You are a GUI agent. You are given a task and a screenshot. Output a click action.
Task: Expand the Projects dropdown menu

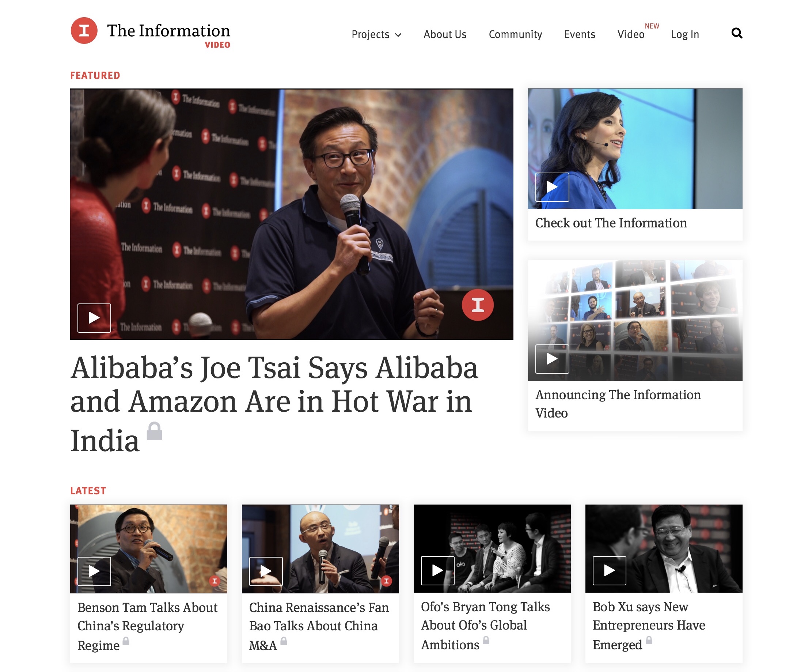[376, 34]
